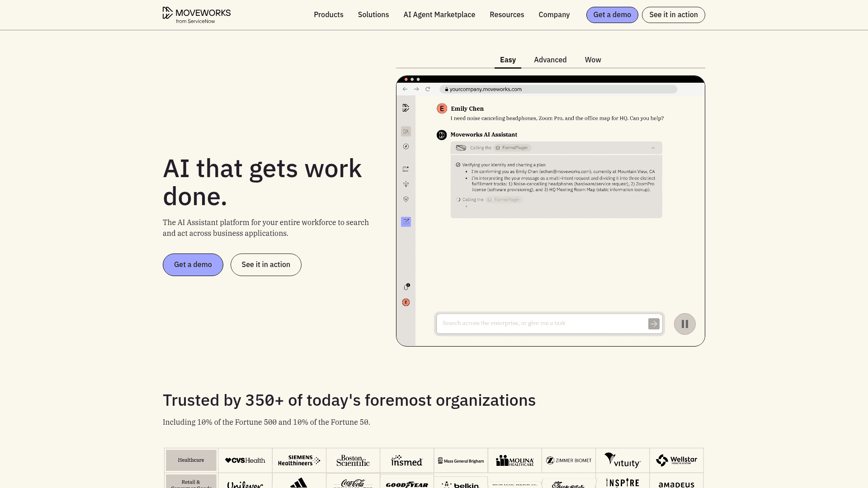The height and width of the screenshot is (488, 868).
Task: Pause the demo animation with the pause control
Action: pyautogui.click(x=684, y=324)
